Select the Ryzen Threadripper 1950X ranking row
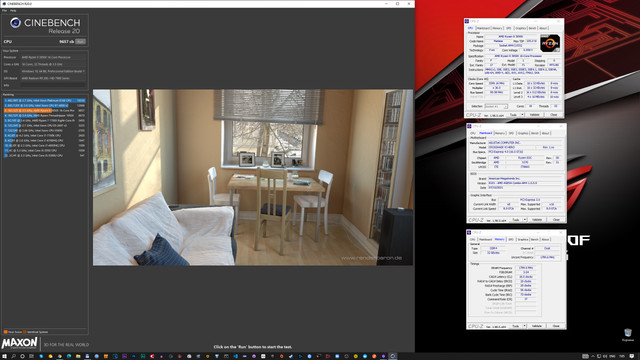 point(44,116)
